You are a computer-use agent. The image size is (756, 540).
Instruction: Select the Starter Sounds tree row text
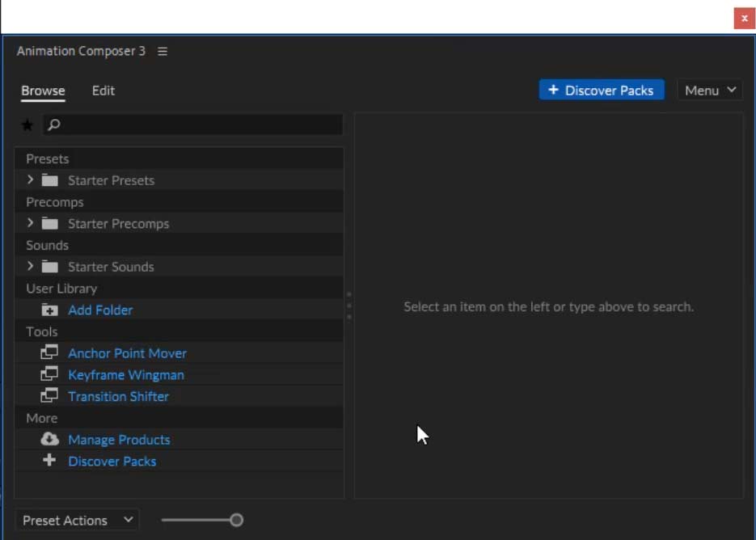tap(111, 267)
